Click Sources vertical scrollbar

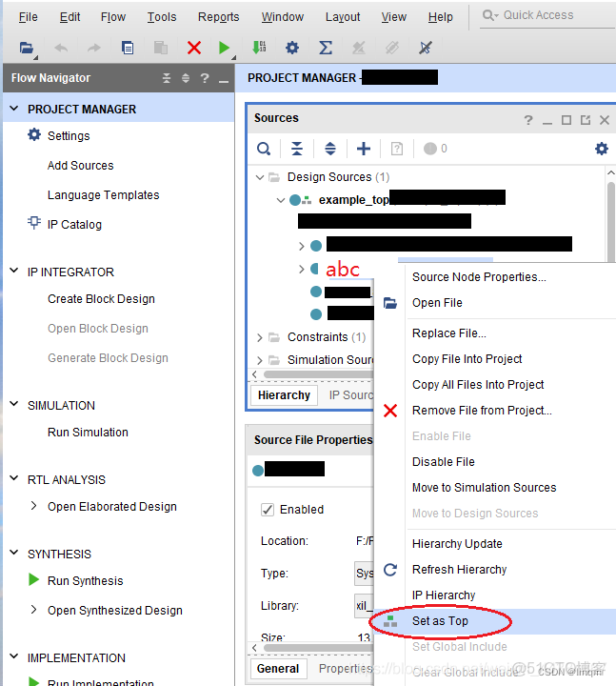coord(610,221)
